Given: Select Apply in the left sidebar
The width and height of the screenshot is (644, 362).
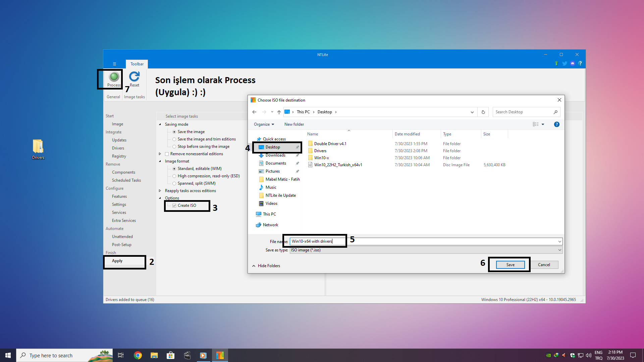Looking at the screenshot, I should (117, 261).
